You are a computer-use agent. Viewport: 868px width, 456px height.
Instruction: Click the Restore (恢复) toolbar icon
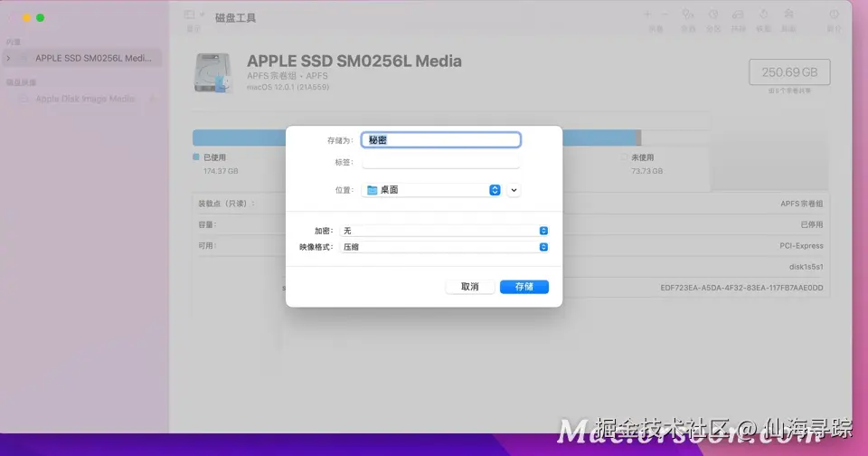(763, 14)
